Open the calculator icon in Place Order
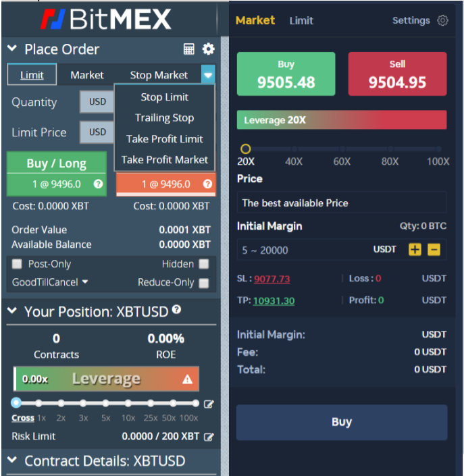The width and height of the screenshot is (464, 476). click(x=189, y=49)
